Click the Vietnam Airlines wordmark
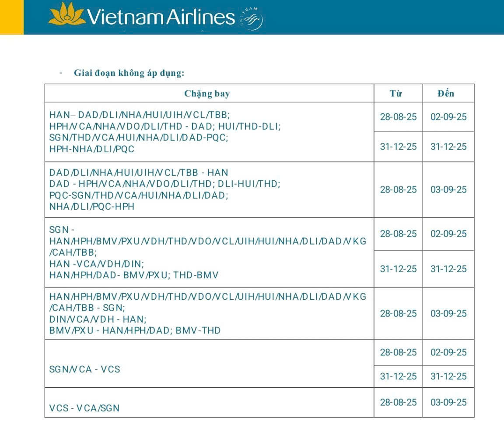The height and width of the screenshot is (432, 504). pyautogui.click(x=161, y=17)
